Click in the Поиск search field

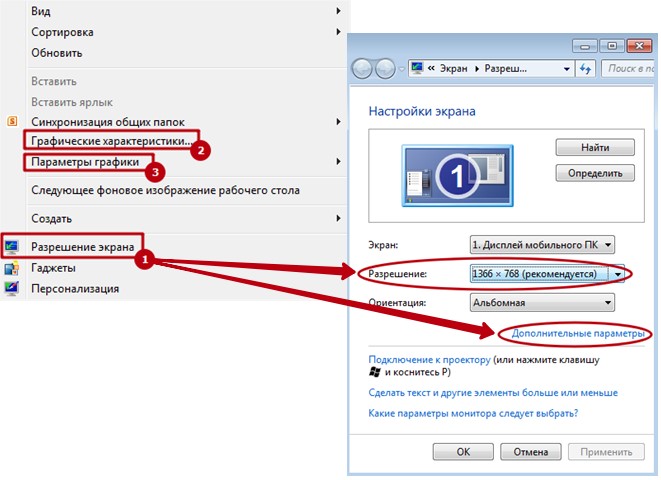(630, 68)
